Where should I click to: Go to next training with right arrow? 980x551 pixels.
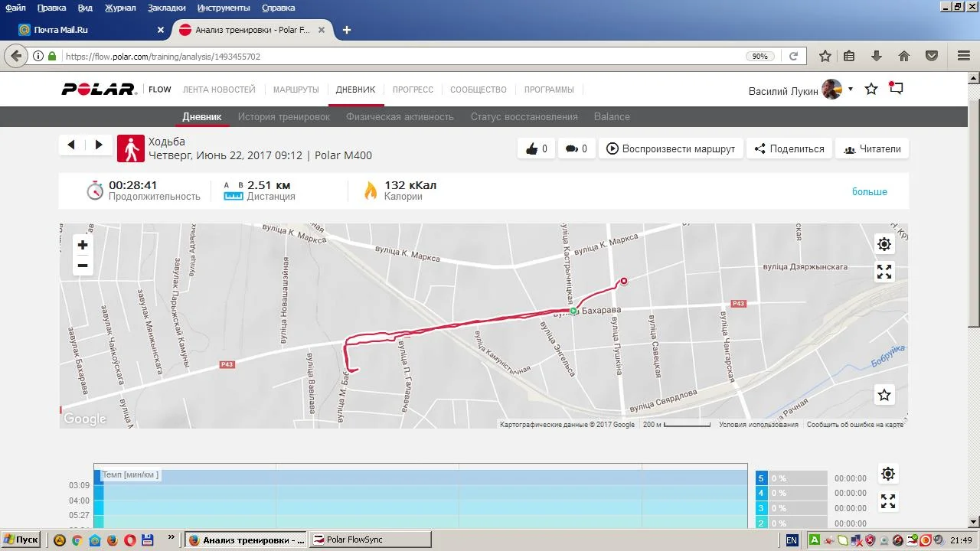coord(99,145)
